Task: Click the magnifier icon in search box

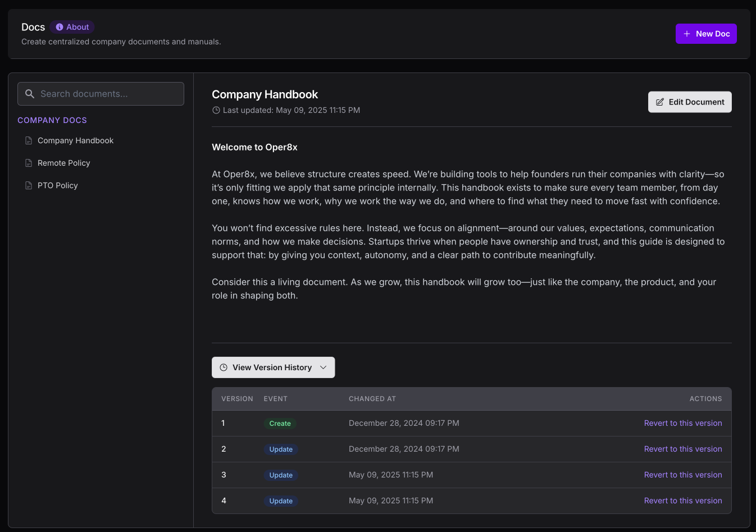Action: (x=30, y=94)
